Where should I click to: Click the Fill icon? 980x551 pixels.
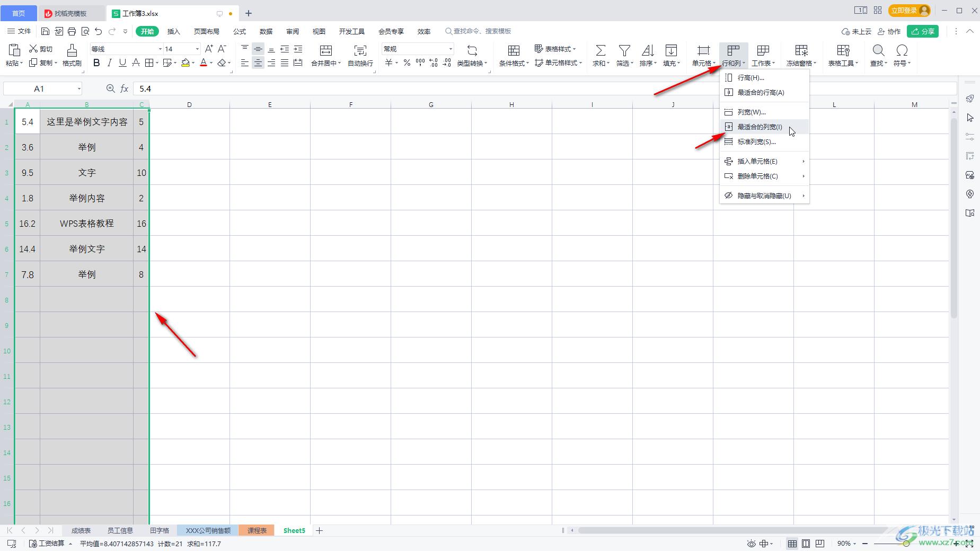671,50
